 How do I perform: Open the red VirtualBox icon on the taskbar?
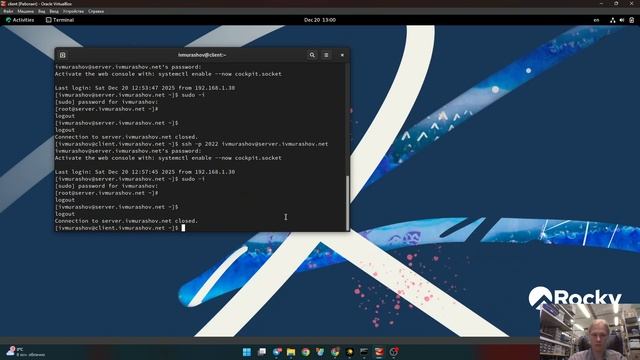click(379, 352)
